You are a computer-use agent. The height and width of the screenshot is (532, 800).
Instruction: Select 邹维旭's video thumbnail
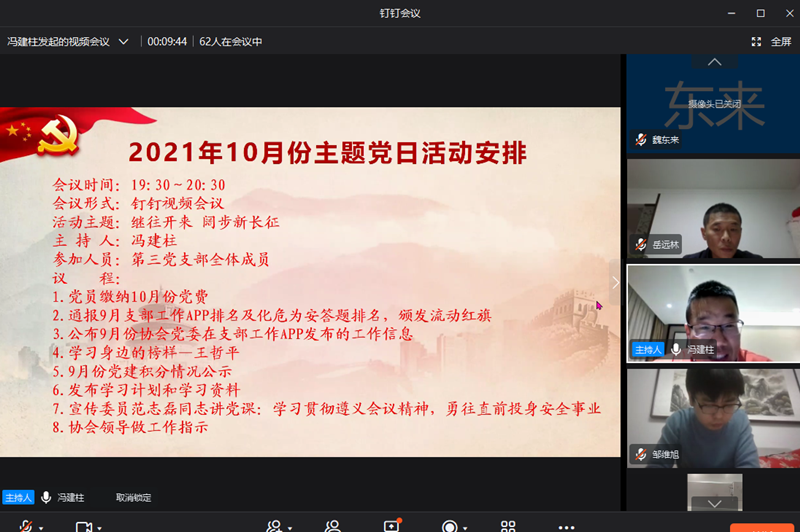click(713, 416)
